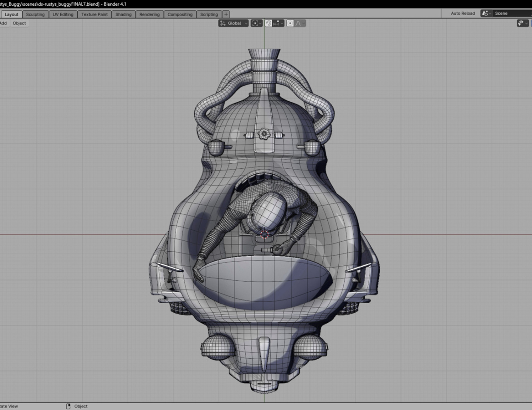Open proportional editing falloff curve menu
The image size is (532, 410).
(x=300, y=23)
